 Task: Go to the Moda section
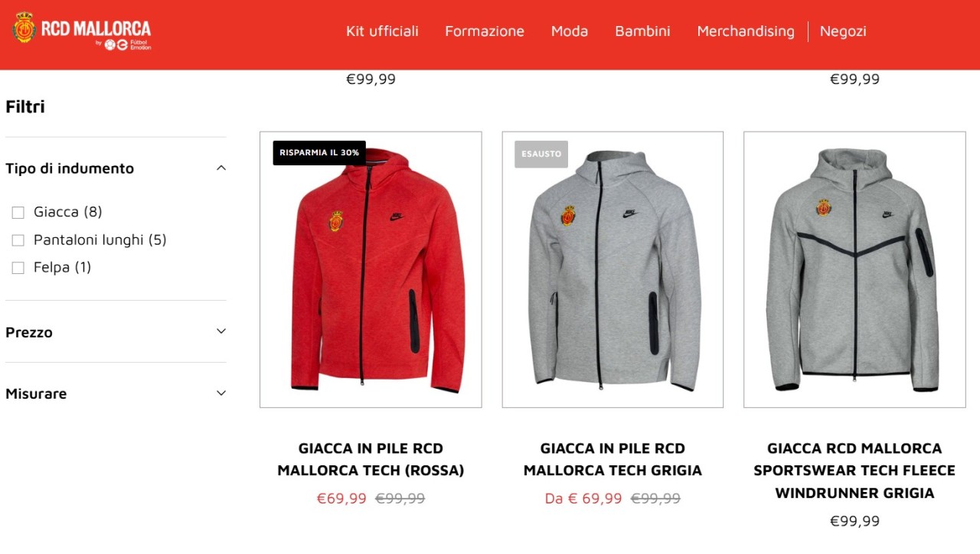pos(570,31)
